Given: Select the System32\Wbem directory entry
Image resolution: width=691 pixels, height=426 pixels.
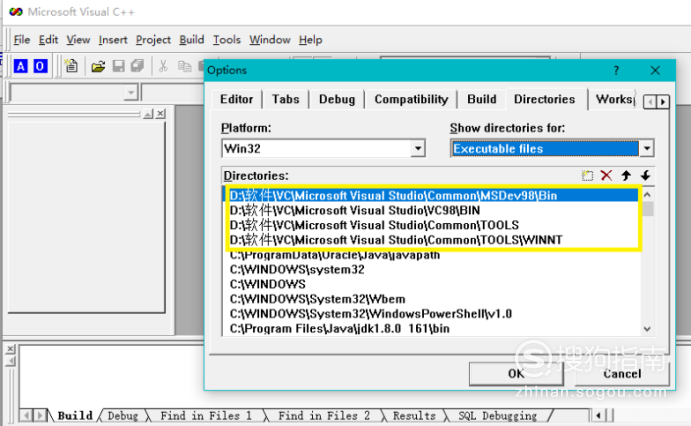Looking at the screenshot, I should pos(317,299).
